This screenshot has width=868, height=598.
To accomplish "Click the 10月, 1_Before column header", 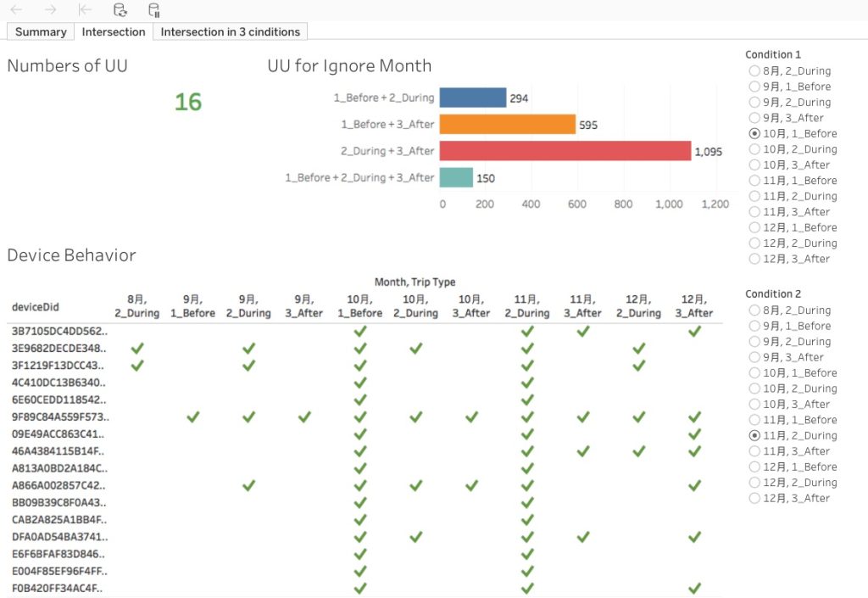I will click(x=359, y=306).
